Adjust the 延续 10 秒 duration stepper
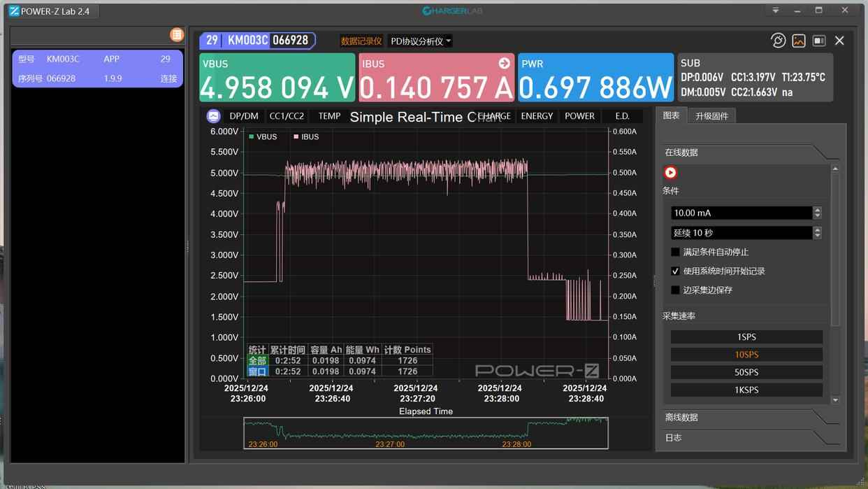The width and height of the screenshot is (868, 489). tap(818, 233)
